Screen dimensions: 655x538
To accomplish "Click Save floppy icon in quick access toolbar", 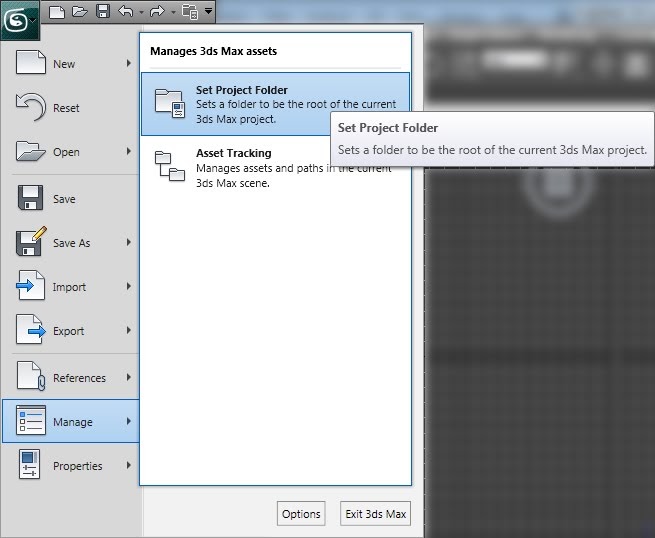I will (x=103, y=11).
